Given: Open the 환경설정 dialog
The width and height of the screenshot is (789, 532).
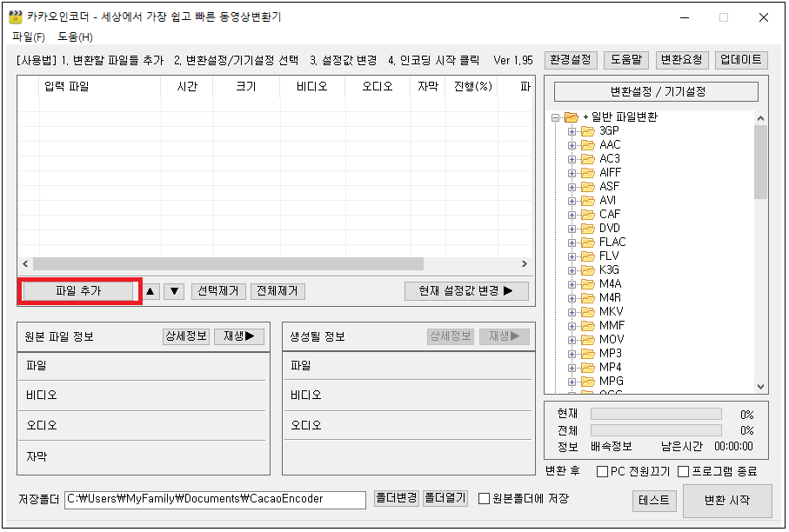Looking at the screenshot, I should tap(571, 60).
